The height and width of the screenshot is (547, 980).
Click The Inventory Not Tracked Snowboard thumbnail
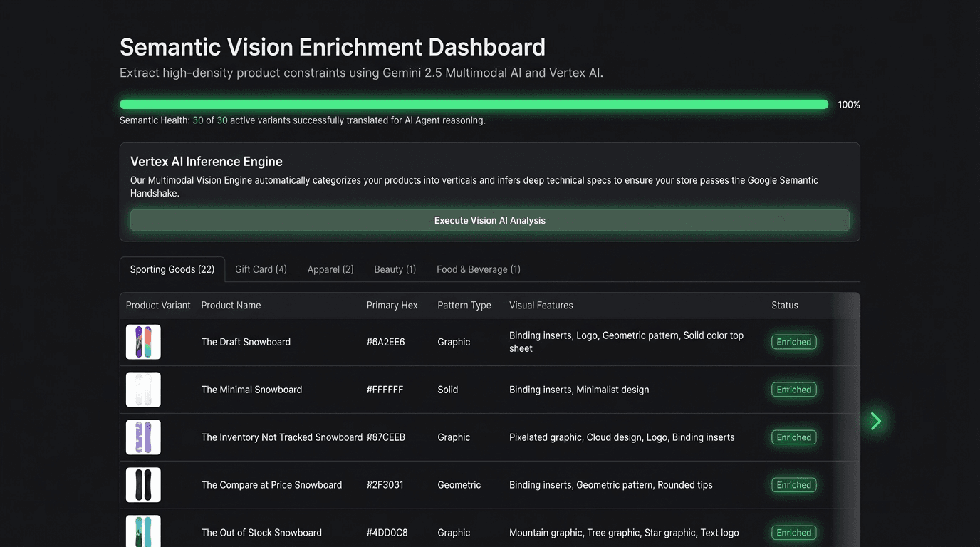(143, 437)
